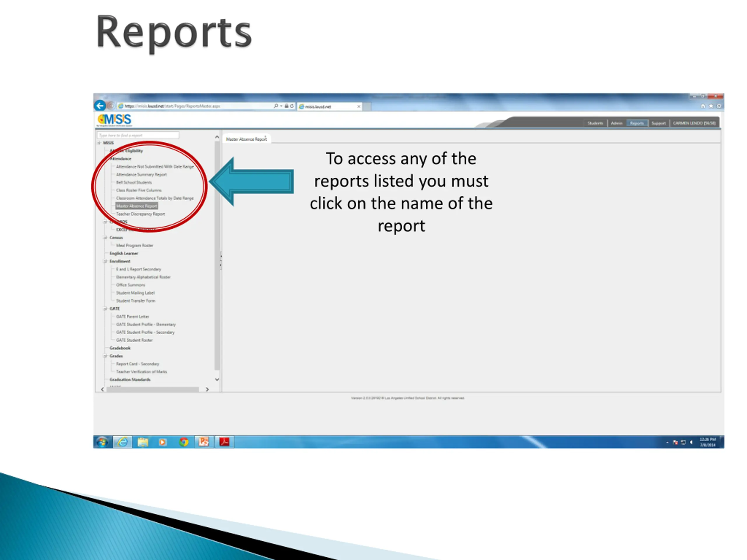747x560 pixels.
Task: Click the report tree scroll down arrow
Action: [217, 379]
